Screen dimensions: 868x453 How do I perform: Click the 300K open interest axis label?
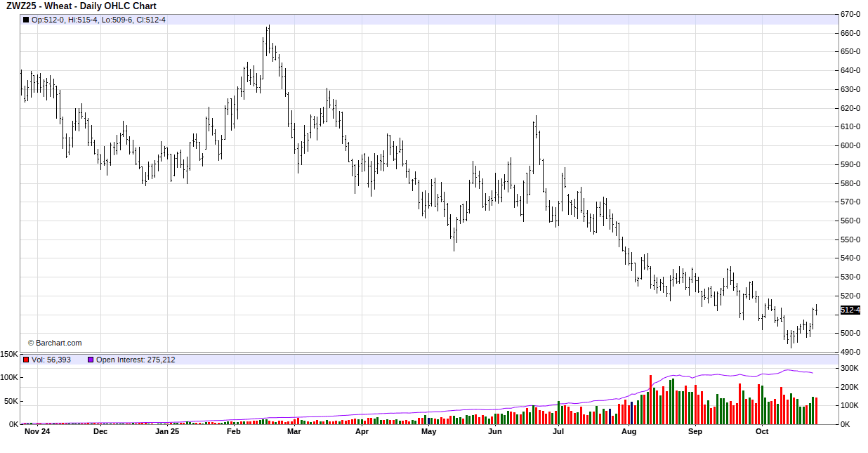click(850, 368)
